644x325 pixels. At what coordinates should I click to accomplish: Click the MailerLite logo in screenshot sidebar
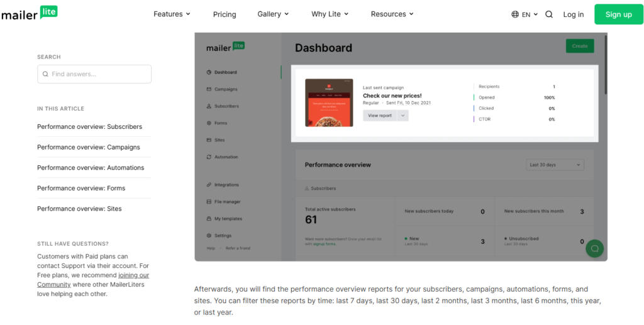point(226,47)
